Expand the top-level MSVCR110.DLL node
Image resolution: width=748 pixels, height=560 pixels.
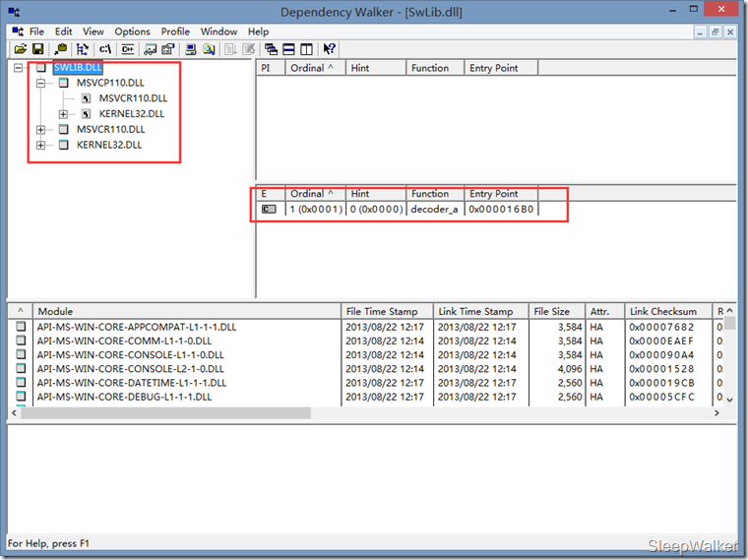click(41, 130)
